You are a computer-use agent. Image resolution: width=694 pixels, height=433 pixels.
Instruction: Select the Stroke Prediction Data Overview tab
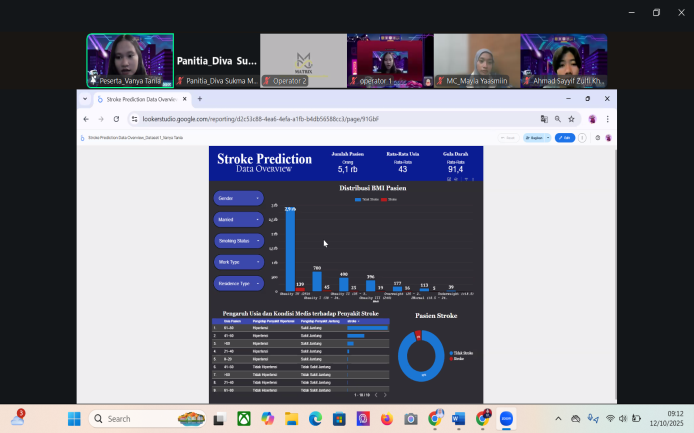(140, 99)
